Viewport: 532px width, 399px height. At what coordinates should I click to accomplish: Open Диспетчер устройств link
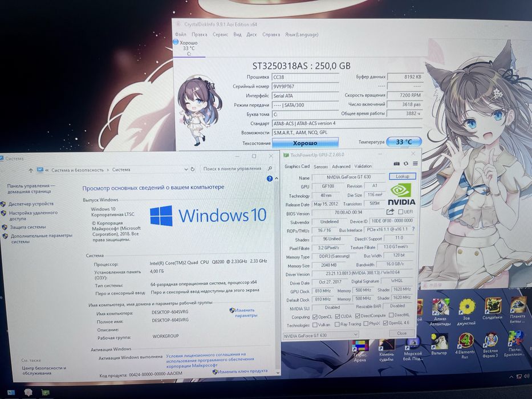coord(31,203)
